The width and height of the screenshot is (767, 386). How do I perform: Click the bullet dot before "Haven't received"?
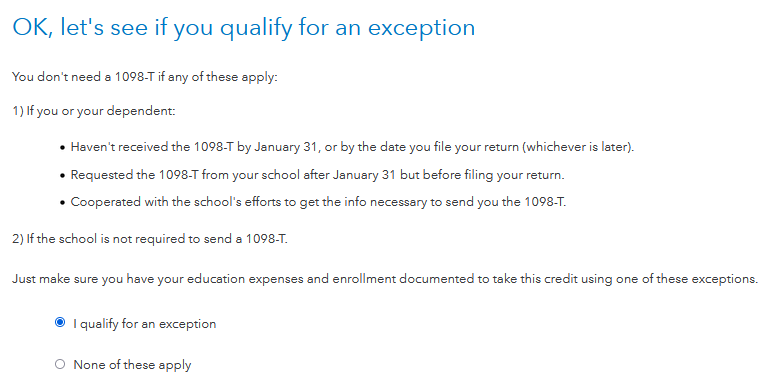point(62,148)
